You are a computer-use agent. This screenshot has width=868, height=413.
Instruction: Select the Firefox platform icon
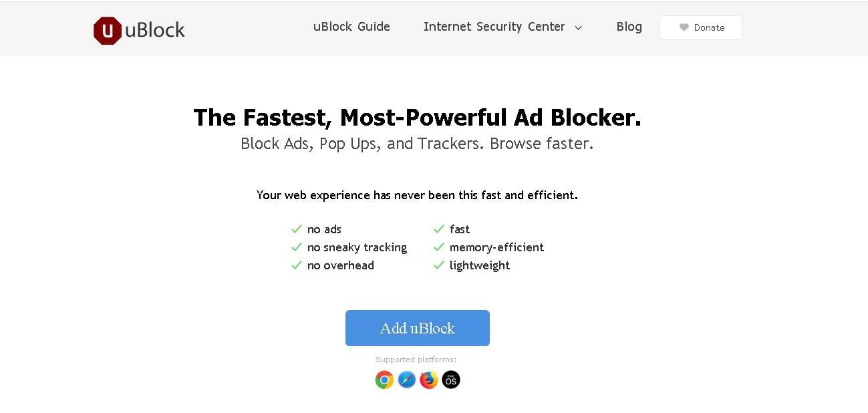pyautogui.click(x=429, y=380)
